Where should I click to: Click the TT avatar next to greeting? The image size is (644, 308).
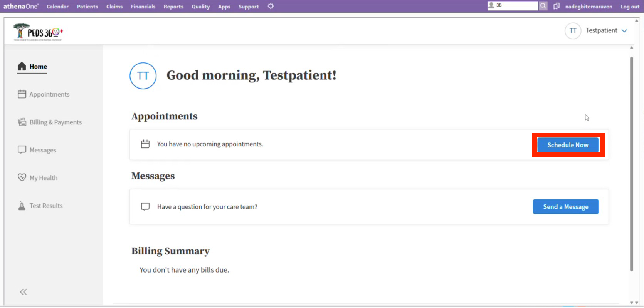click(x=143, y=76)
